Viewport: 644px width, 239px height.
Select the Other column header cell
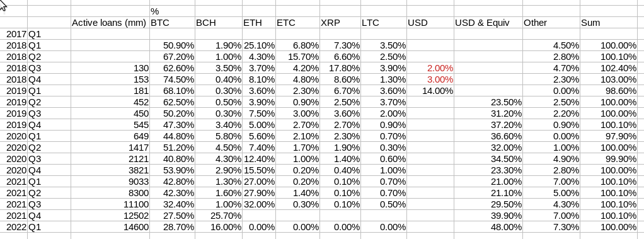(551, 23)
